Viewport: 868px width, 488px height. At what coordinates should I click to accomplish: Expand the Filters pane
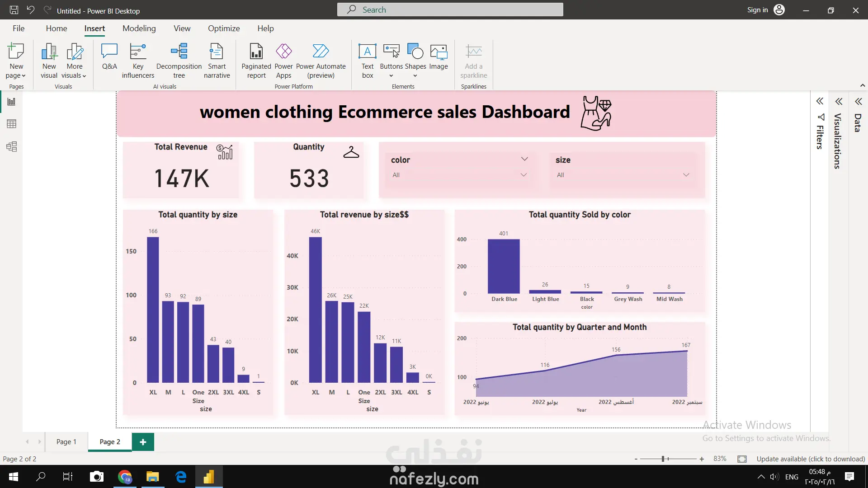pos(820,101)
